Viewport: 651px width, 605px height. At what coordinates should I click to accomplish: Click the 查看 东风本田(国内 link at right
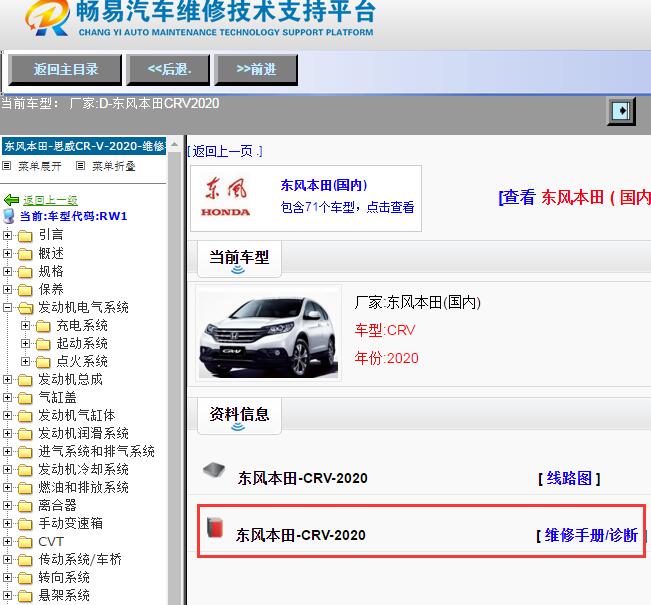(575, 197)
